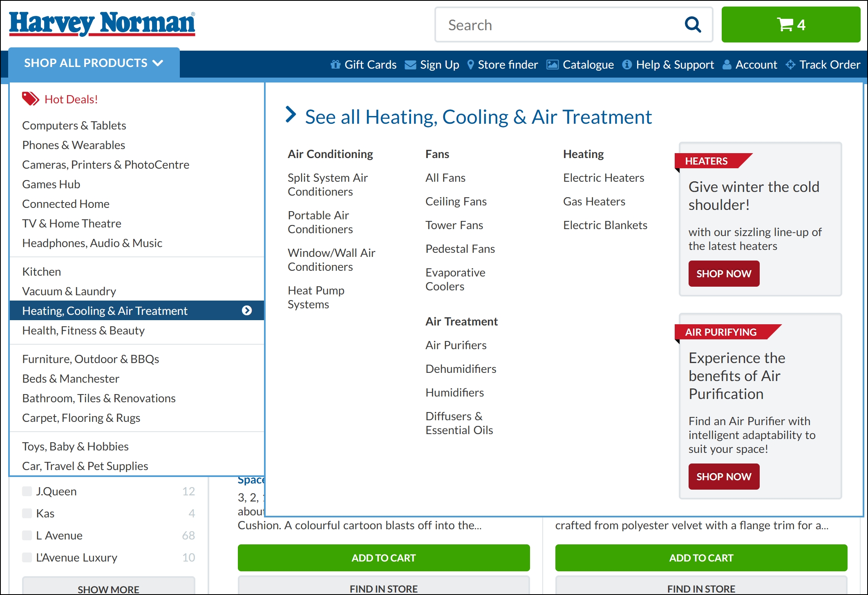Check the L Avenue brand filter
The image size is (868, 595).
click(27, 535)
